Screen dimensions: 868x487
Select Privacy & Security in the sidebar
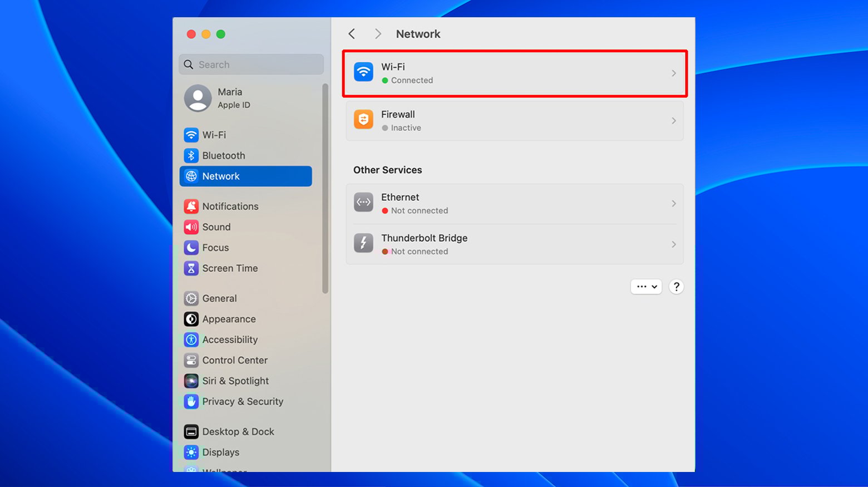243,401
